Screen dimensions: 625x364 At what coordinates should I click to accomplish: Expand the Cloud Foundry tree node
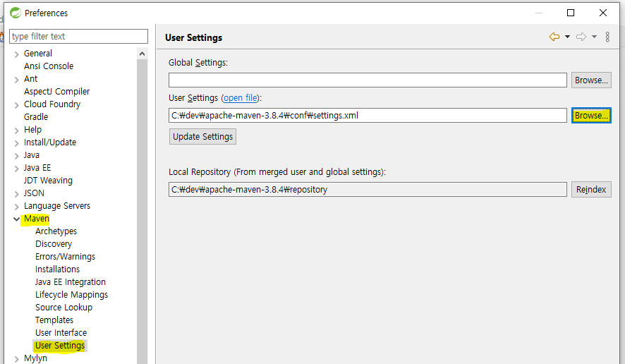(16, 105)
